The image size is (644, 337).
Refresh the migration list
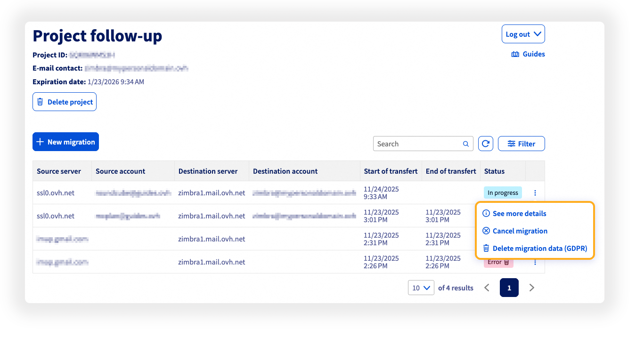[486, 144]
